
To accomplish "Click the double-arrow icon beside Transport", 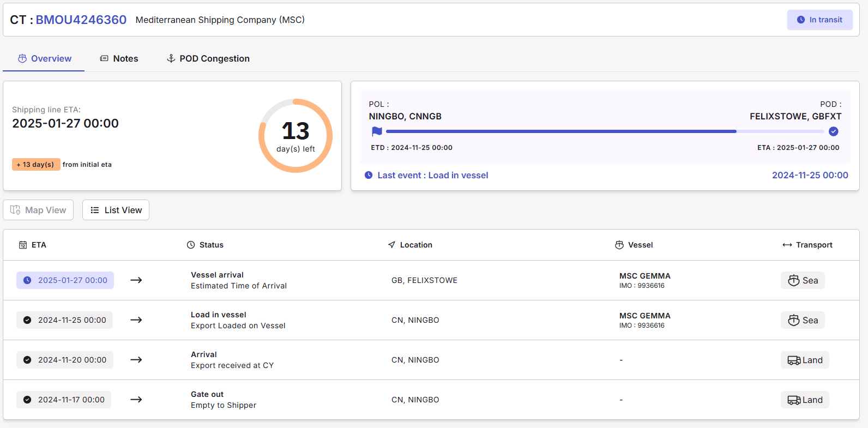I will [x=787, y=245].
